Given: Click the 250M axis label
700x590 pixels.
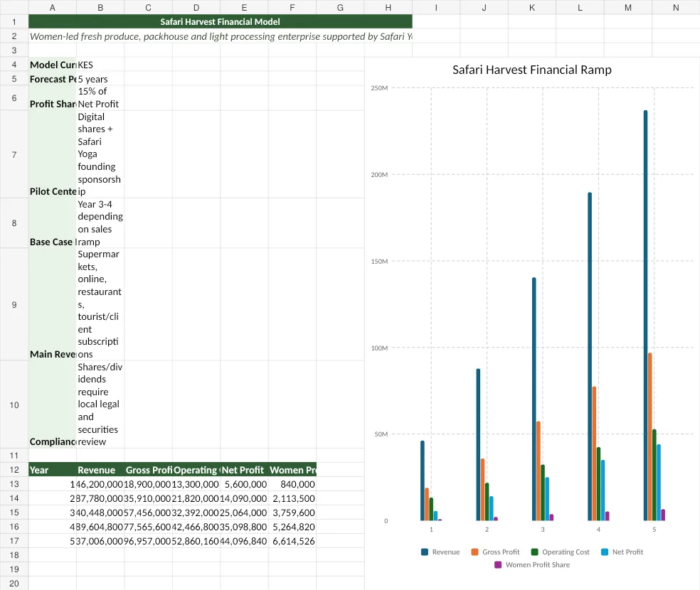Looking at the screenshot, I should 379,88.
